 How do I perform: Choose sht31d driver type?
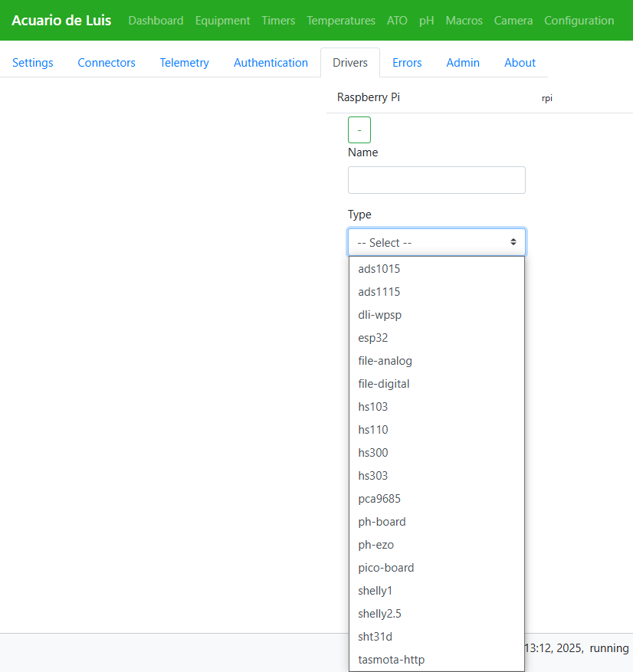(436, 637)
